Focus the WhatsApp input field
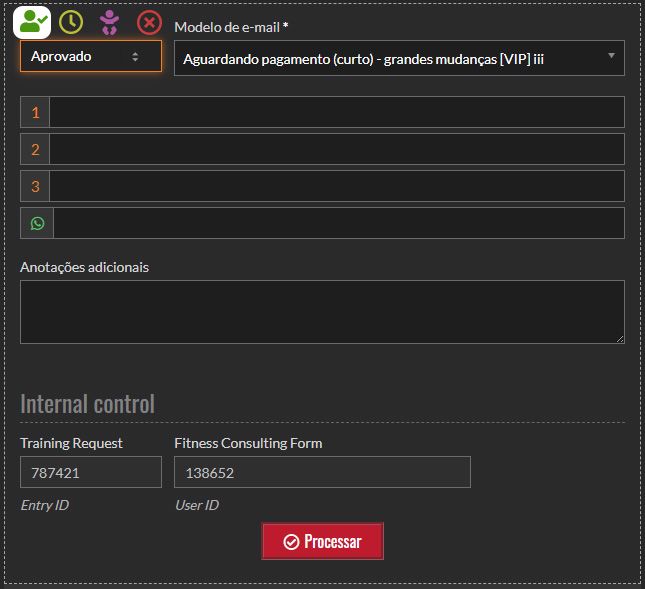This screenshot has height=589, width=645. click(x=339, y=223)
